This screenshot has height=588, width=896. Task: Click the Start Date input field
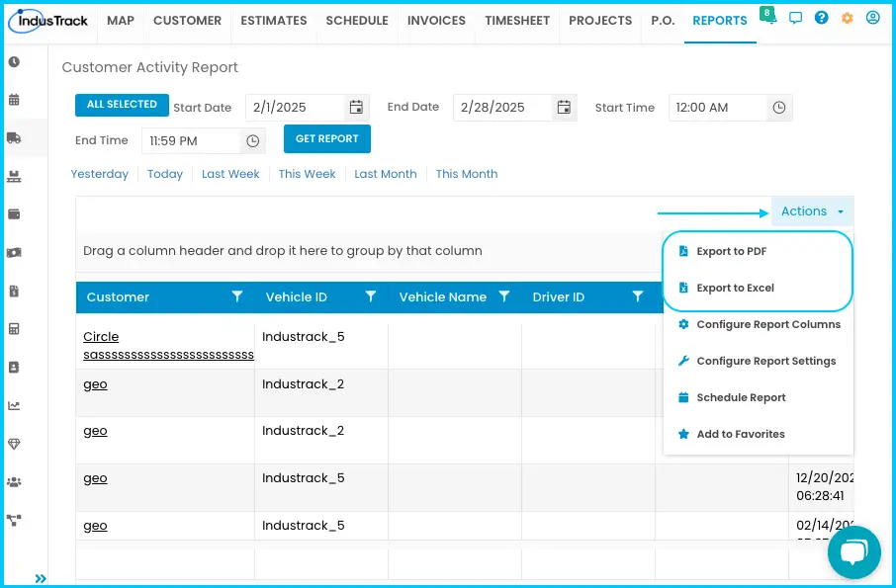pyautogui.click(x=296, y=108)
